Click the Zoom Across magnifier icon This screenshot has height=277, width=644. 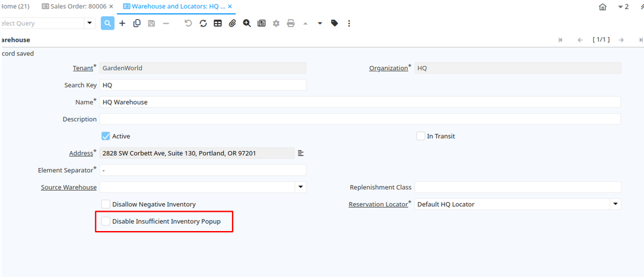pyautogui.click(x=247, y=23)
